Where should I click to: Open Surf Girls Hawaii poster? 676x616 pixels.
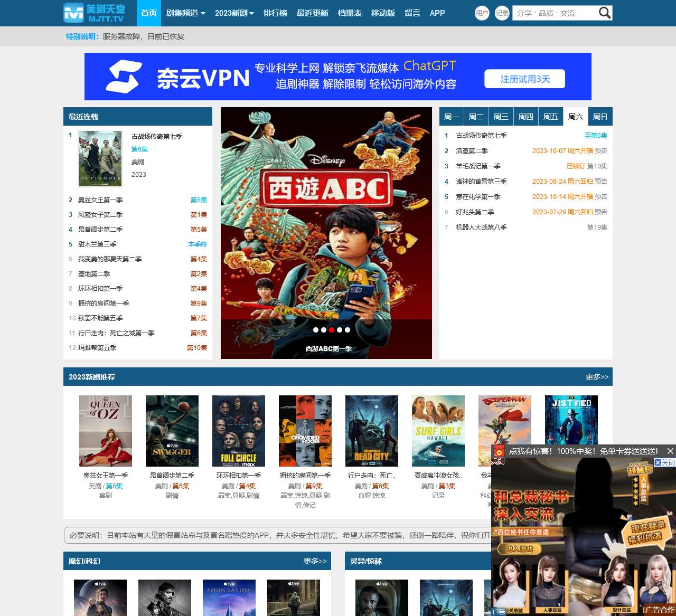tap(438, 431)
